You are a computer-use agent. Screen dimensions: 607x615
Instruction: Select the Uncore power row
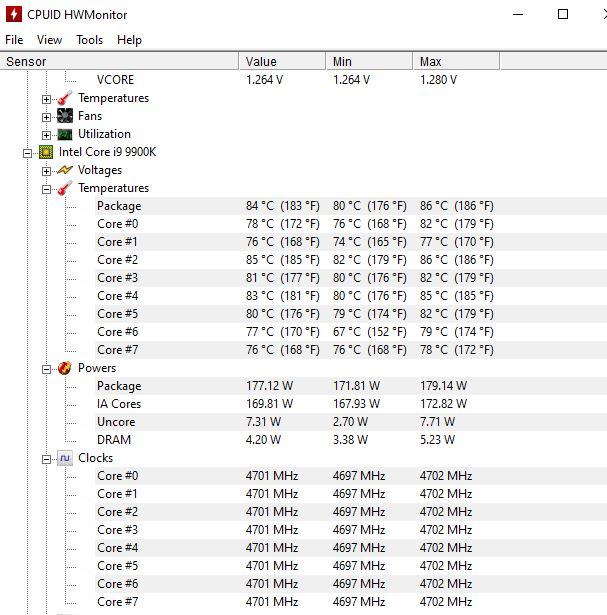[x=116, y=422]
